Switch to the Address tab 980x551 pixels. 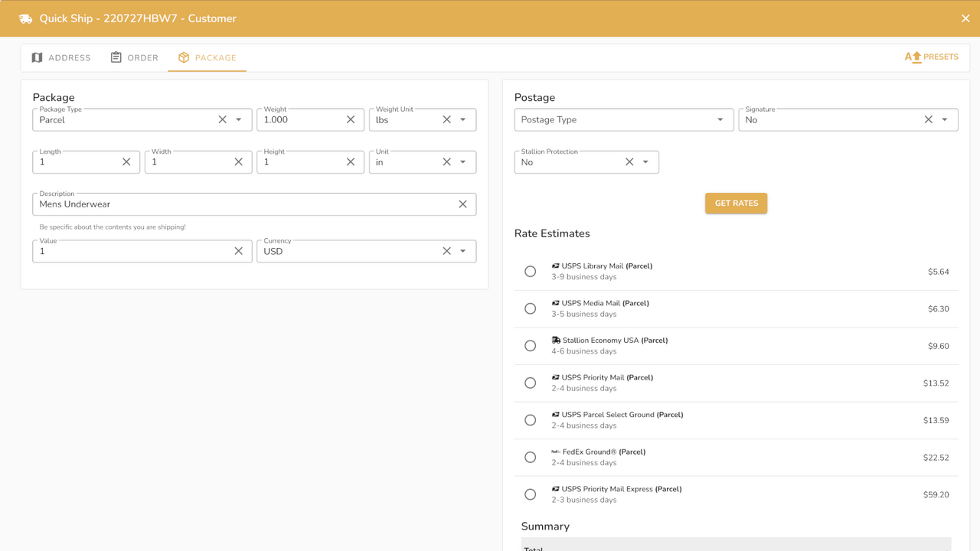61,58
